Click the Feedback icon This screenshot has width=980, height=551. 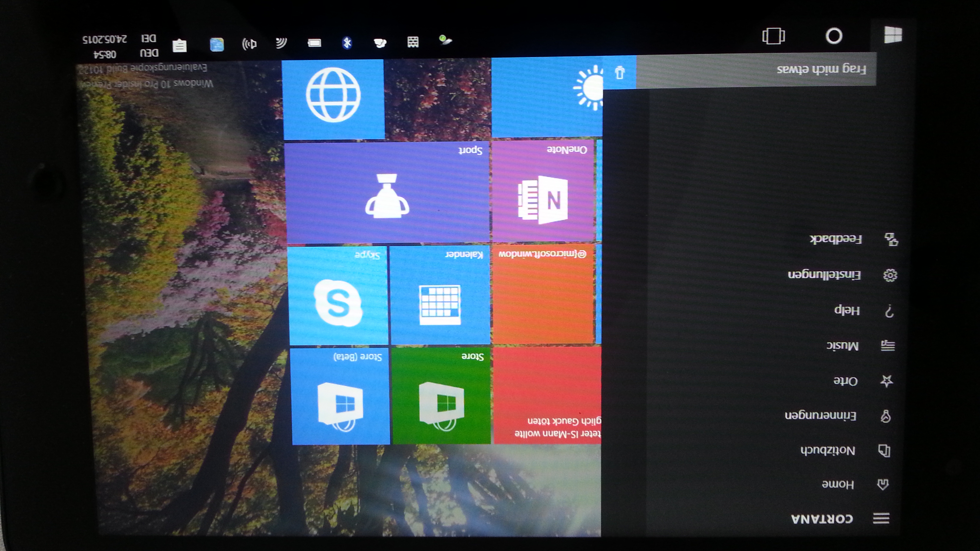tap(891, 239)
